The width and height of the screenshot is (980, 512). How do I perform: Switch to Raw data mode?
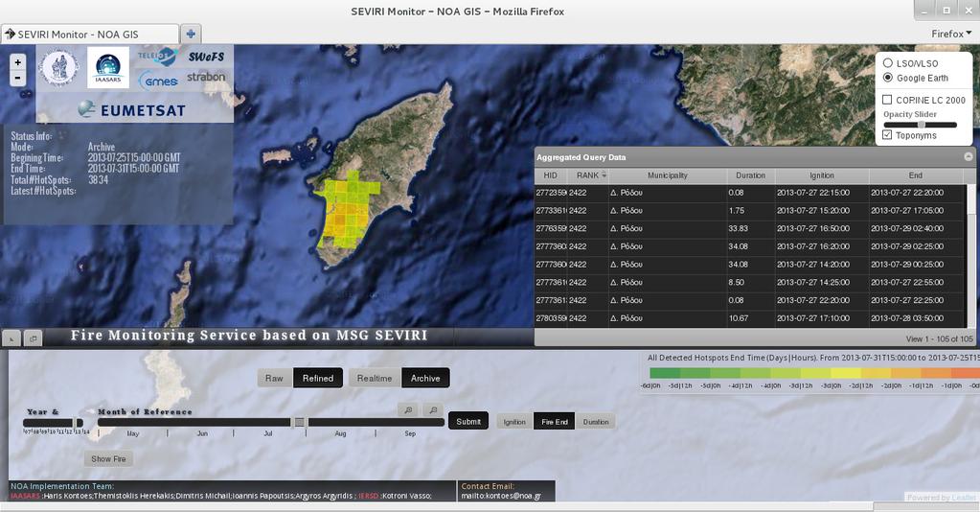(274, 378)
